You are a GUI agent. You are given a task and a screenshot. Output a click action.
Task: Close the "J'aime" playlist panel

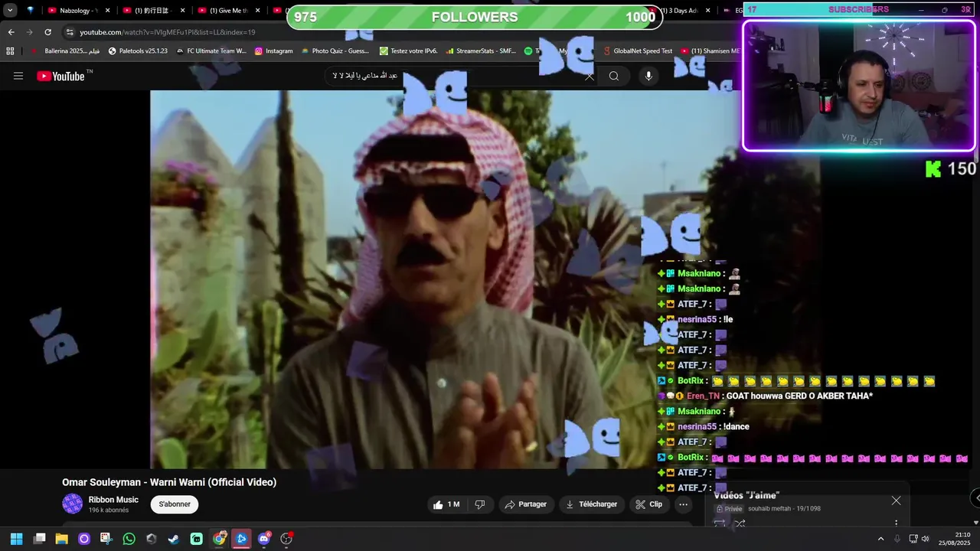tap(896, 500)
